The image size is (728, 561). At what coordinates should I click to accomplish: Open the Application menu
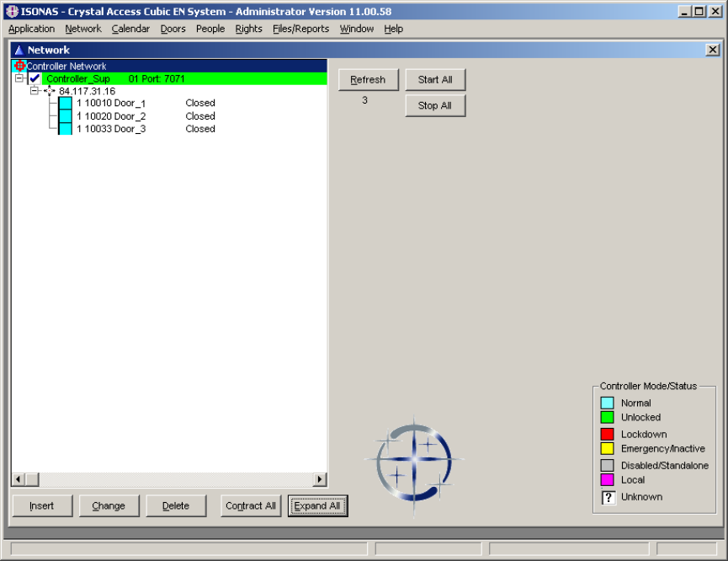[x=31, y=29]
